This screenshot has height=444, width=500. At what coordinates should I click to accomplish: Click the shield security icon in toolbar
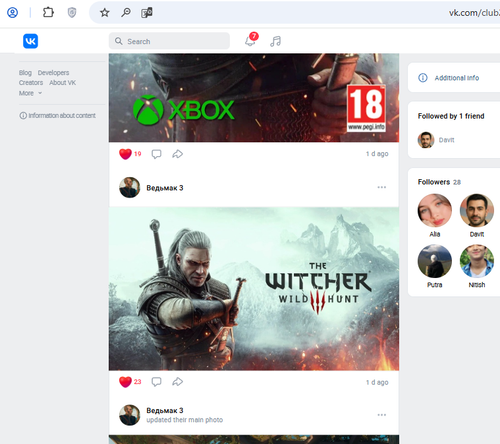pyautogui.click(x=72, y=13)
